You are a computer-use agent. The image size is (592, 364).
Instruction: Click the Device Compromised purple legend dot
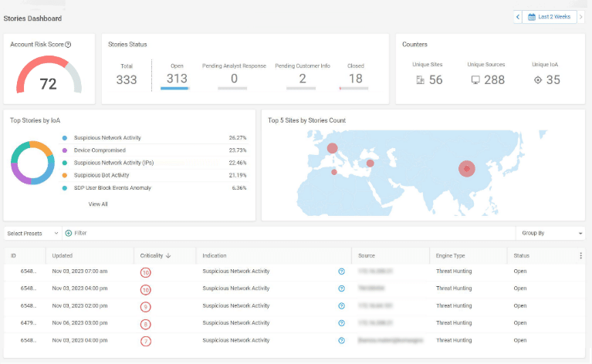coord(65,150)
